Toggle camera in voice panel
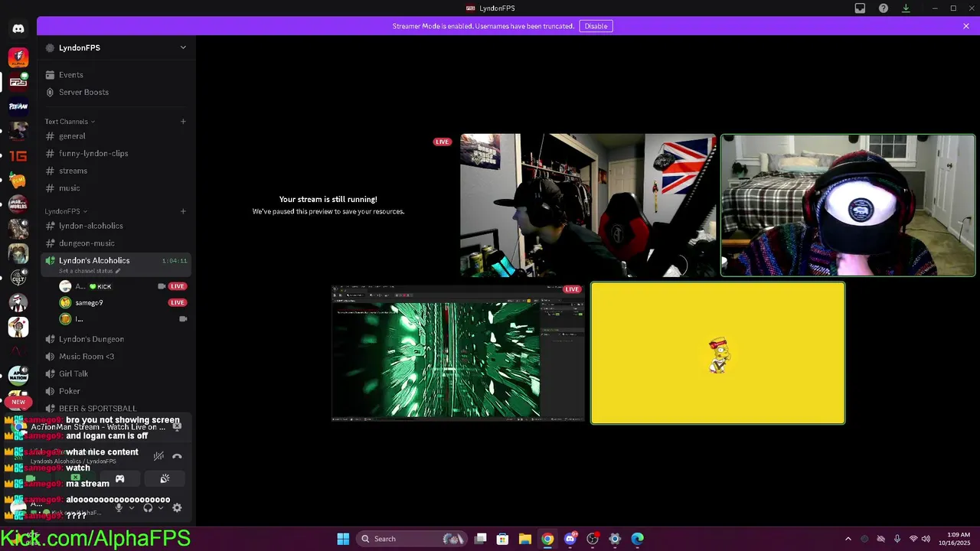 click(x=31, y=478)
